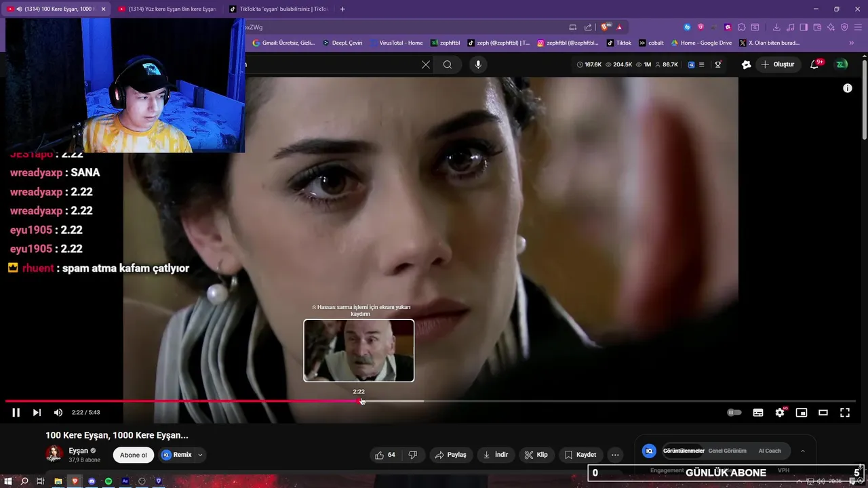Click the vidIQ logo in stats panel

650,451
